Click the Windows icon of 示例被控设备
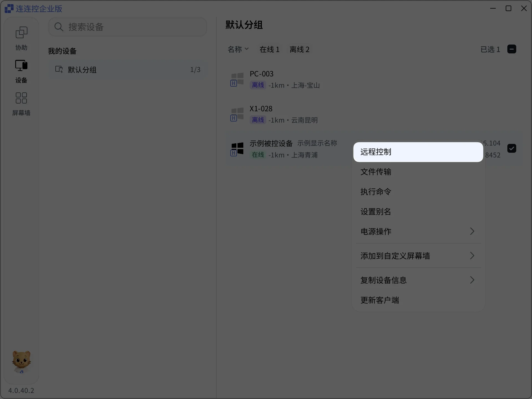The width and height of the screenshot is (532, 399). coord(237,149)
